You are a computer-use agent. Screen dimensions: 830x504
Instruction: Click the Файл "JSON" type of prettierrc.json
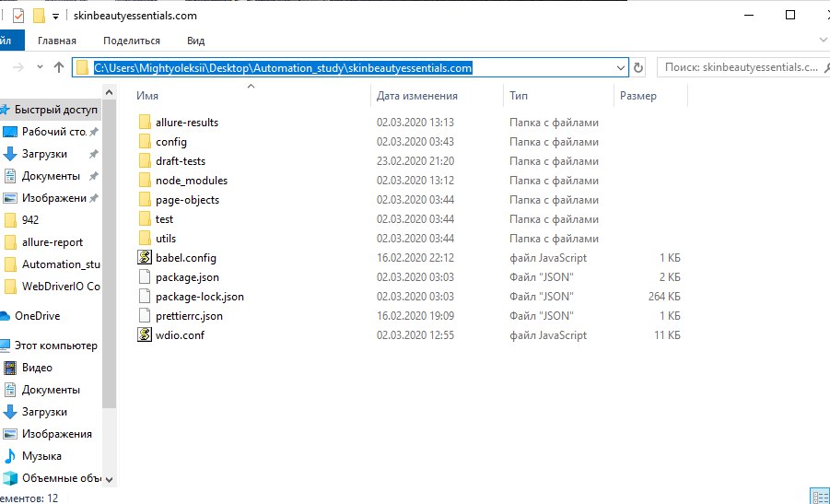(x=542, y=316)
